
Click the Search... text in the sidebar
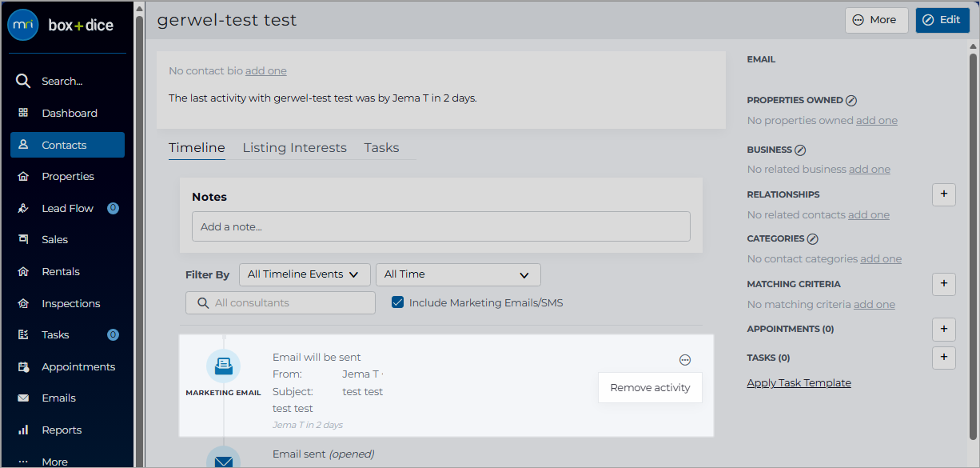click(62, 82)
